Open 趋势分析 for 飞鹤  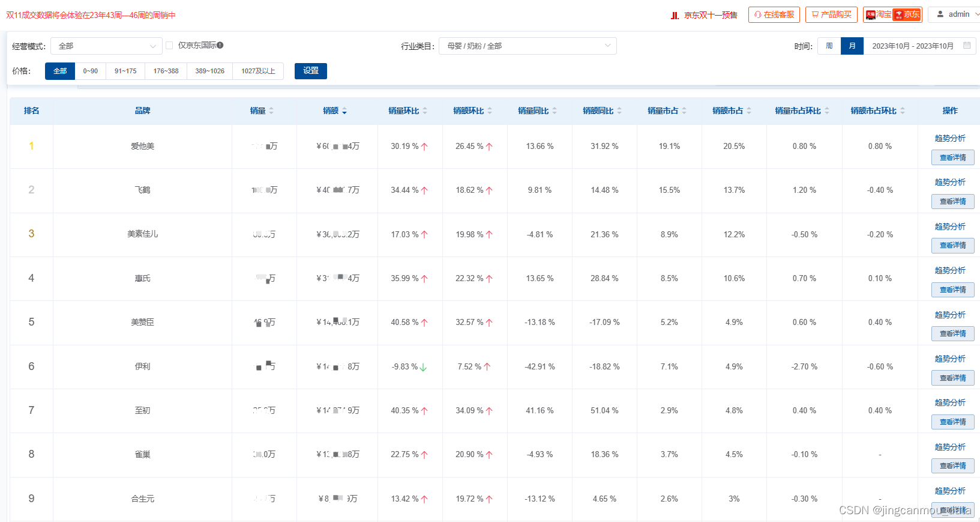point(950,182)
